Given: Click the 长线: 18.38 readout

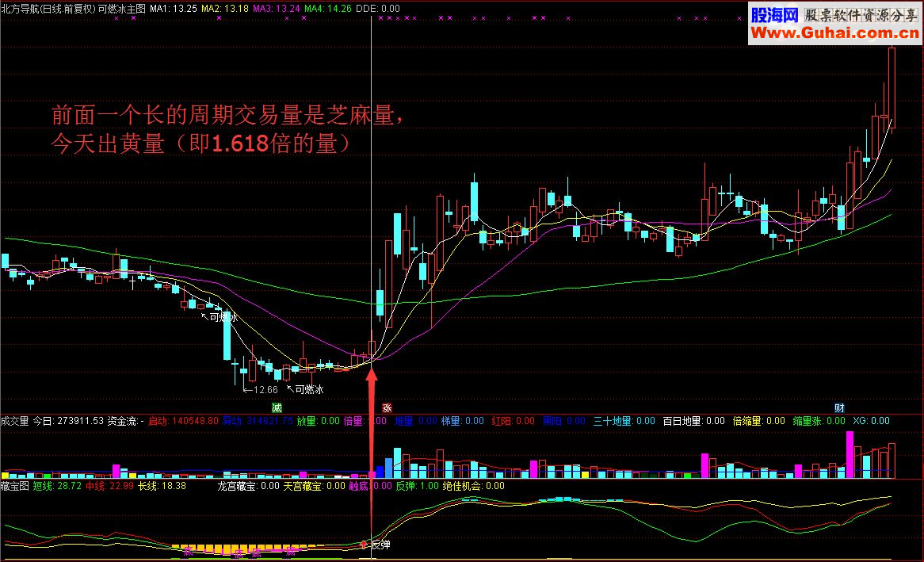Looking at the screenshot, I should pyautogui.click(x=162, y=486).
